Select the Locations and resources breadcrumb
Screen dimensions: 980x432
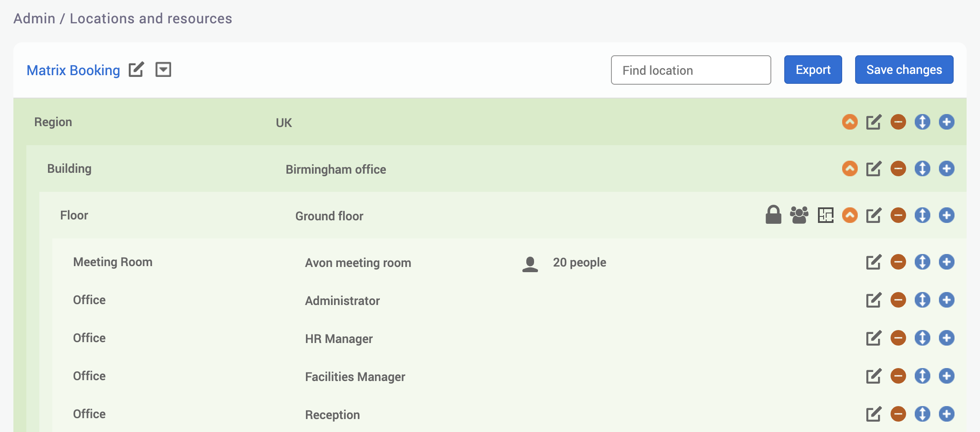[150, 18]
